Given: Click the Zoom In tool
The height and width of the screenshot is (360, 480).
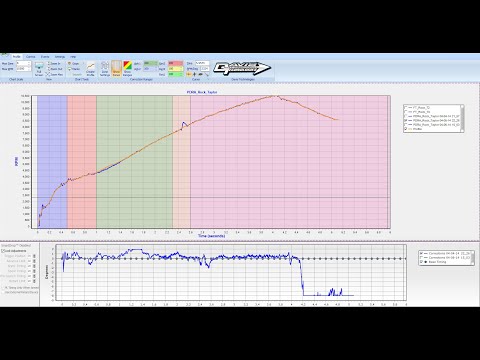Looking at the screenshot, I should click(53, 63).
